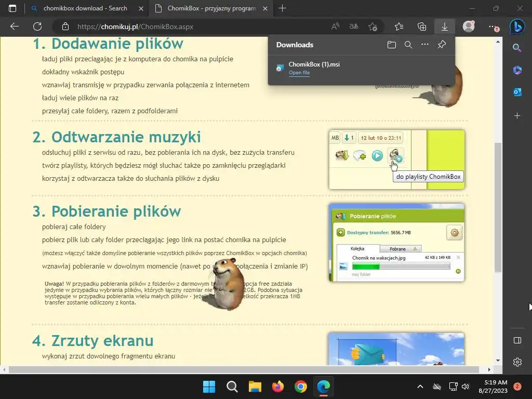Viewport: 532px width, 399px height.
Task: Open Settings and more menu
Action: [x=493, y=26]
